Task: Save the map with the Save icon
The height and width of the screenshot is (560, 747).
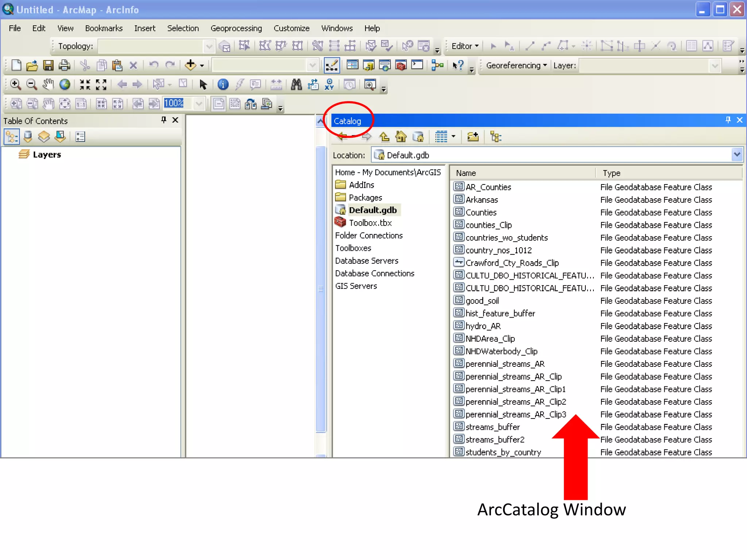Action: (48, 65)
